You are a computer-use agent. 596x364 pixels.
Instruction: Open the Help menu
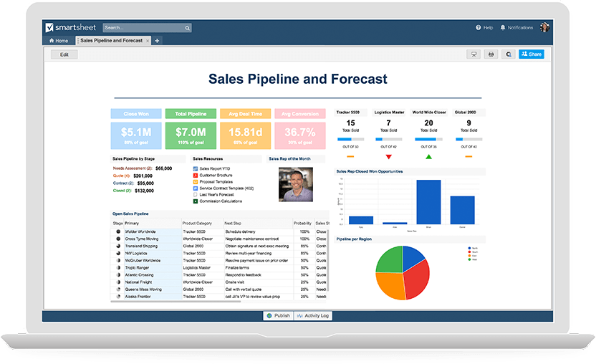pos(484,27)
